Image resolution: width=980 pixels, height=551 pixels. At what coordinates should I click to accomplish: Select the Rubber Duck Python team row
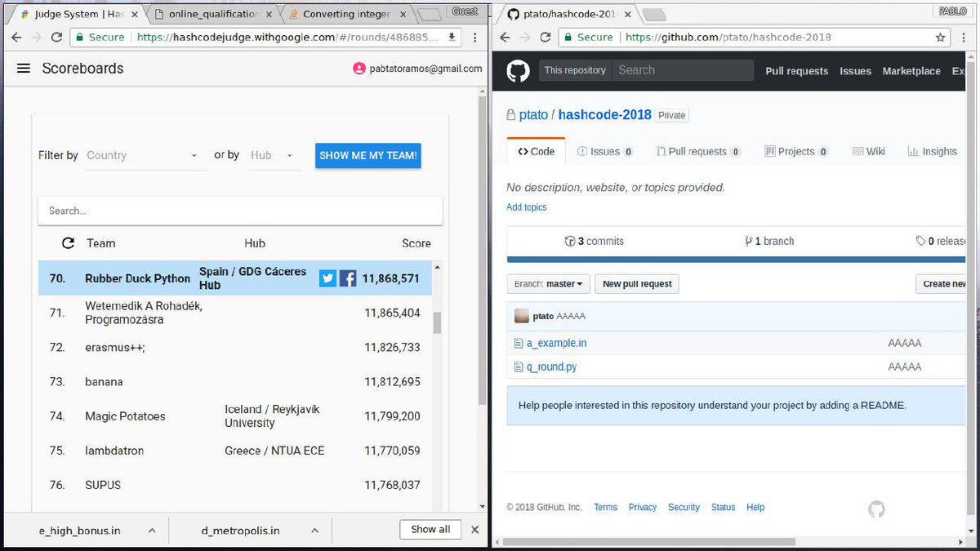tap(235, 278)
